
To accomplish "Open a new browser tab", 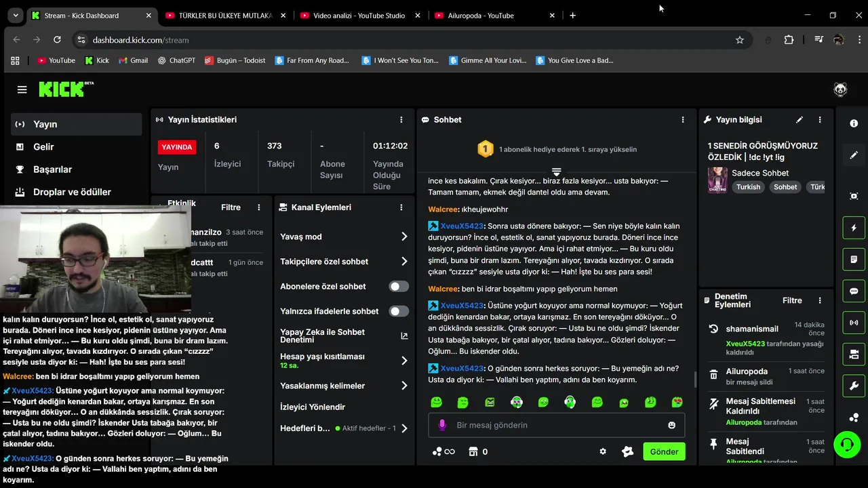I will point(573,15).
